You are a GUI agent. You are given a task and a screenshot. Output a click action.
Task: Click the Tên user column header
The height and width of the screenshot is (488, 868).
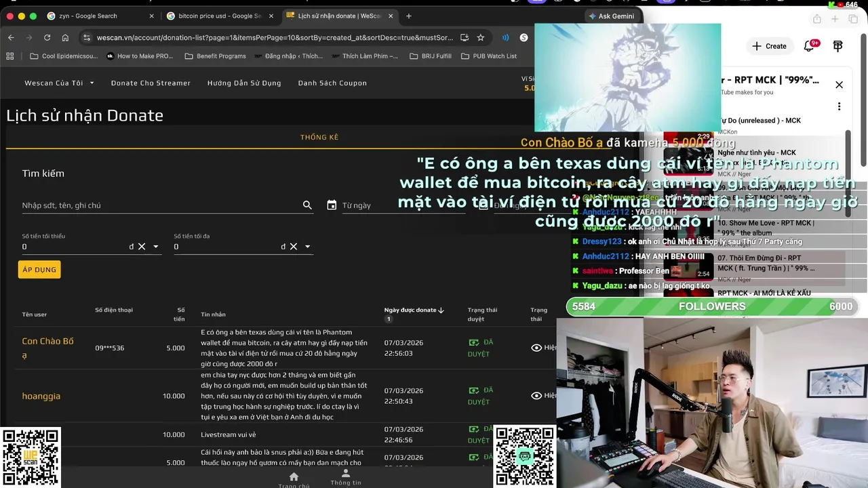pyautogui.click(x=35, y=314)
